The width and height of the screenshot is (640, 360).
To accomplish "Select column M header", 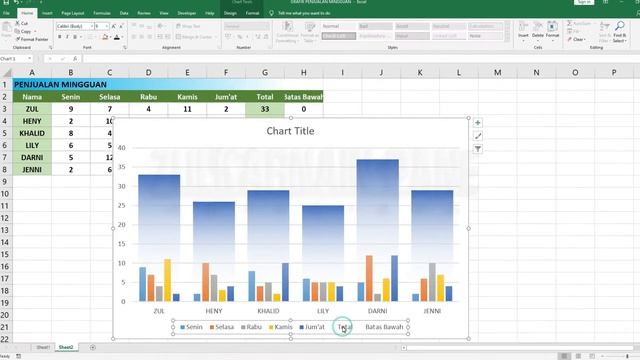I will [498, 73].
